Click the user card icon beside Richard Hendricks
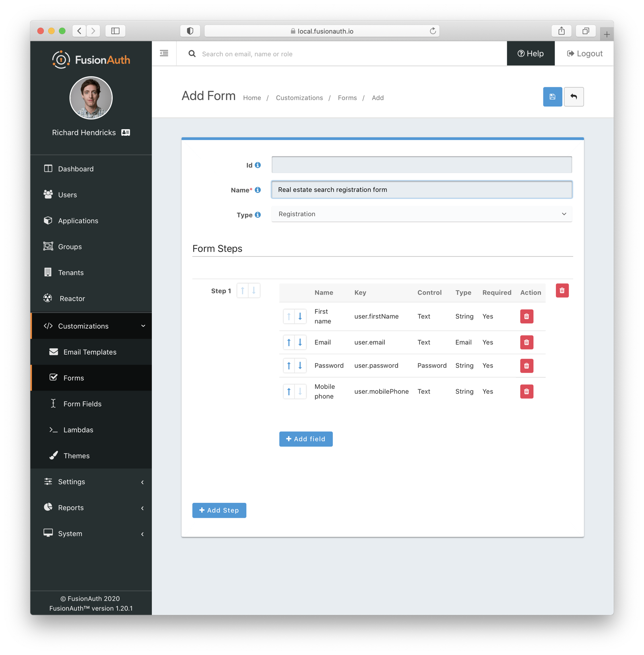The image size is (644, 655). [x=126, y=132]
